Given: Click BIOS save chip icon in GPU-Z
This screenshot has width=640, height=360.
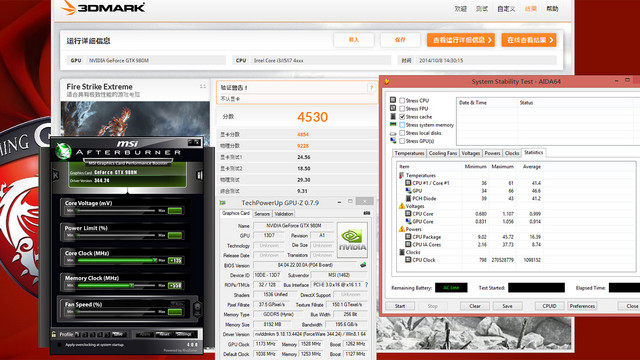Looking at the screenshot, I should point(363,265).
